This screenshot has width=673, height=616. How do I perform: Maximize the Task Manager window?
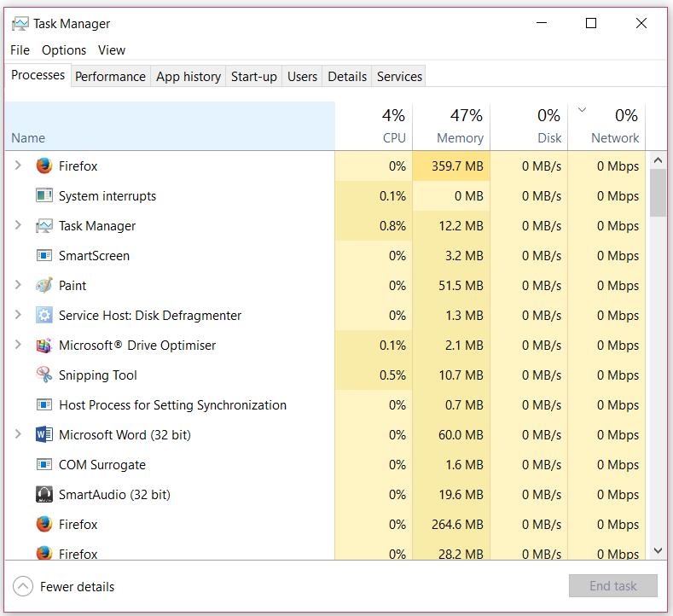(591, 23)
